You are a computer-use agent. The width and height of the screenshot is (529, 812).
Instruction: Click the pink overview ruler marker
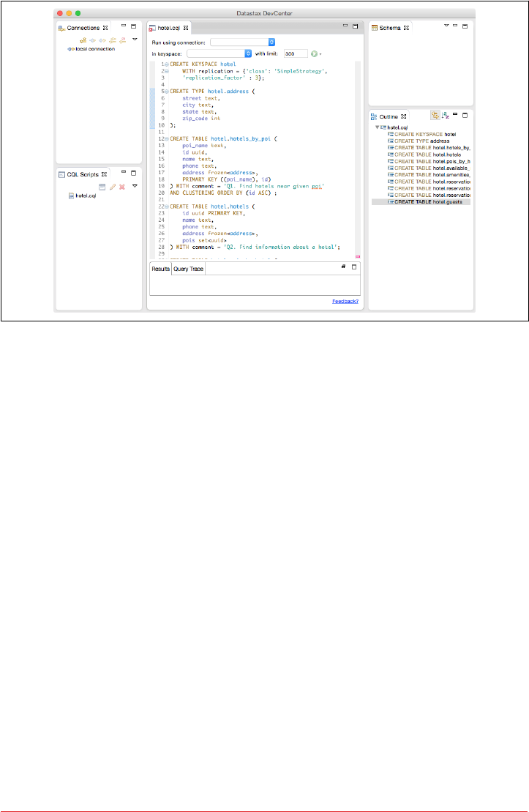[x=358, y=256]
